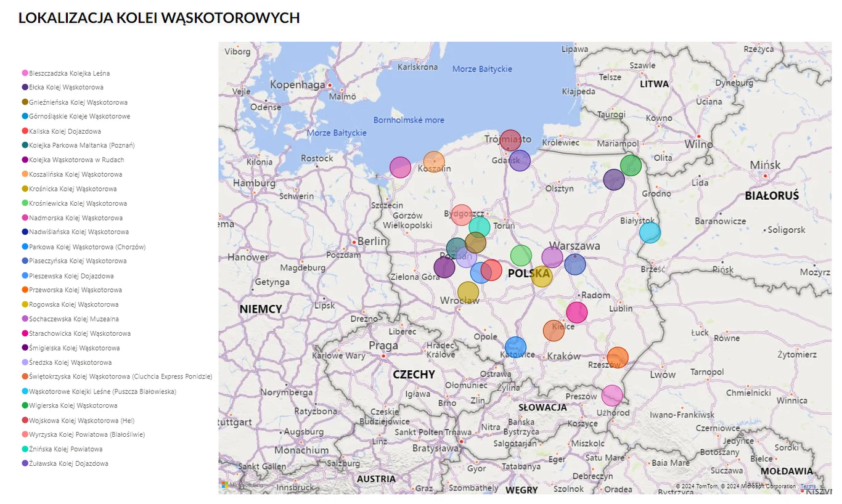Click the magenta bubble south of Radom

(x=577, y=312)
